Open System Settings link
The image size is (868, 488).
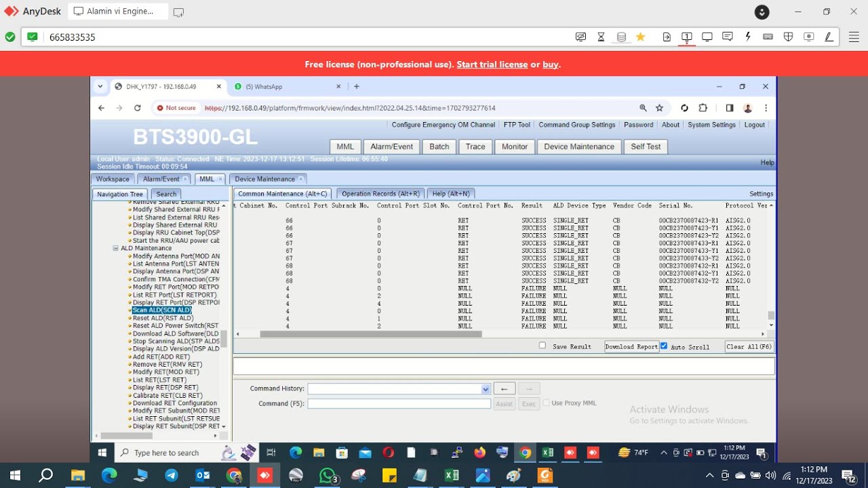711,125
